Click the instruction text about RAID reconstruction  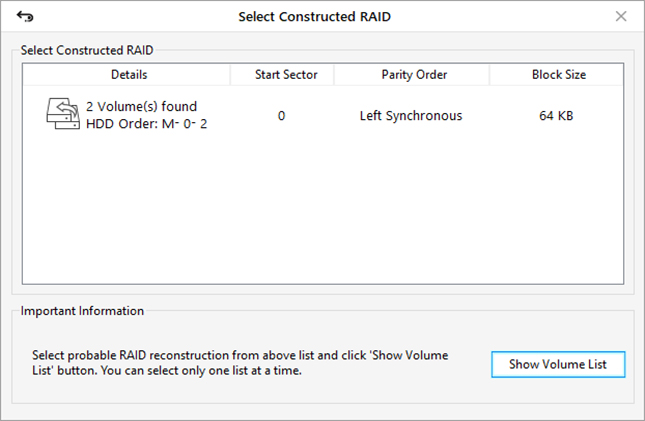[x=240, y=363]
